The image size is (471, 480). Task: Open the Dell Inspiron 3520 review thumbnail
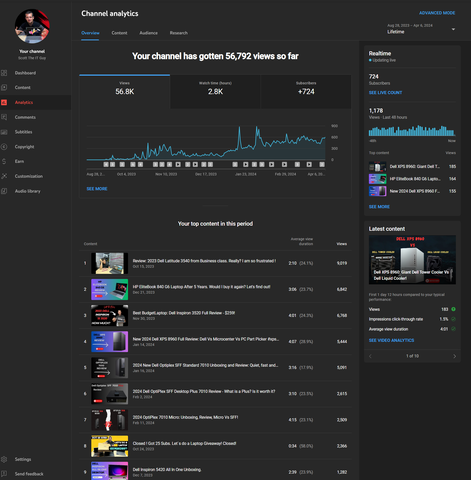coord(110,315)
